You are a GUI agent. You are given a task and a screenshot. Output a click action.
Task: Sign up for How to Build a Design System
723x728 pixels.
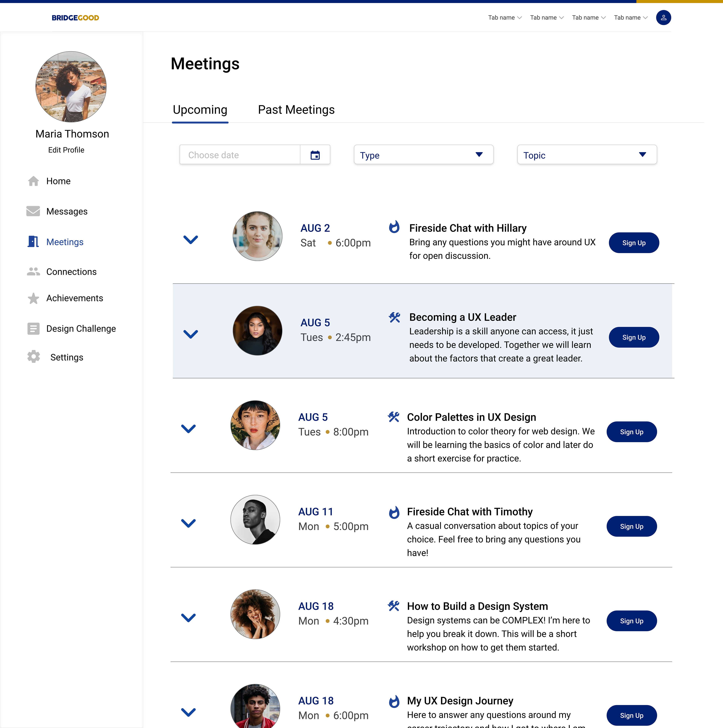tap(631, 621)
